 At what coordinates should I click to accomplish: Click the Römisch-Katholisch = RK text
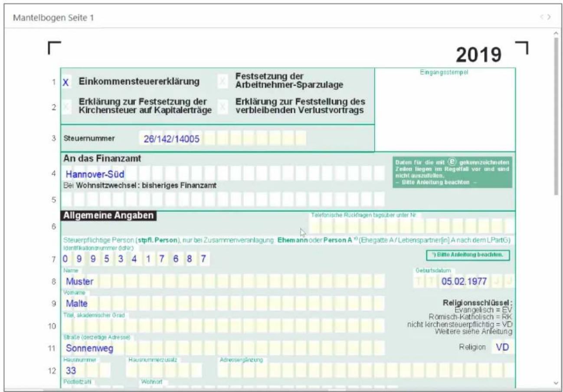pos(471,317)
